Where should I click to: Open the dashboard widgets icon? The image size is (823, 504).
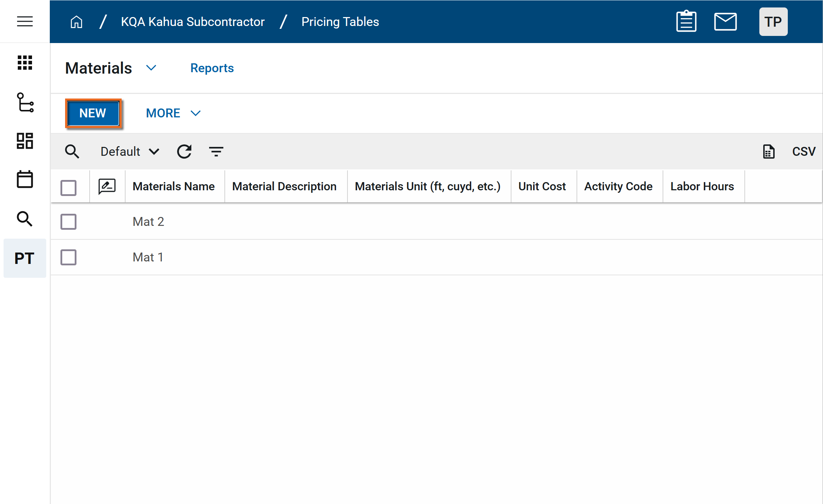coord(25,141)
